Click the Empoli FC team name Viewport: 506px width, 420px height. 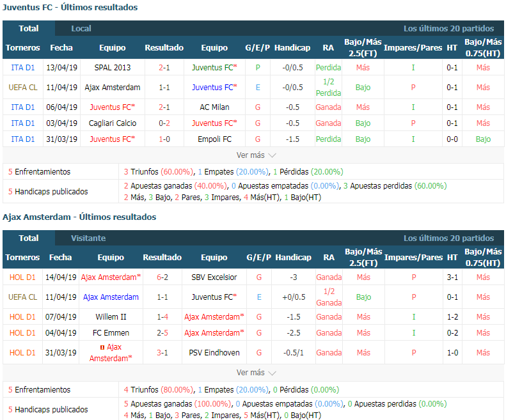click(x=214, y=139)
